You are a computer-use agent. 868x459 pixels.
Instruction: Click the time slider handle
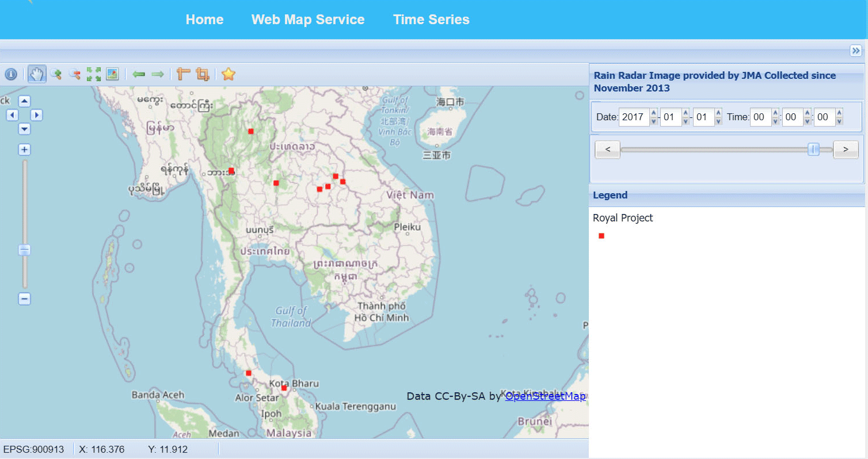pyautogui.click(x=813, y=150)
